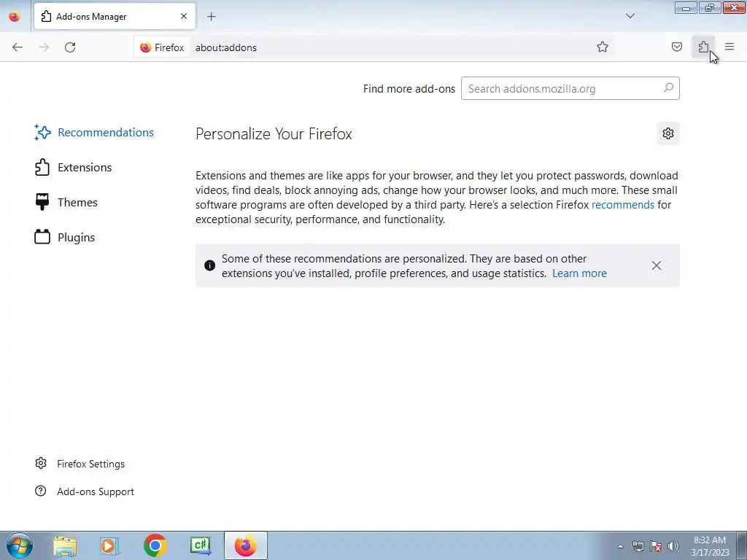Open the Extensions toolbar button

pyautogui.click(x=703, y=47)
